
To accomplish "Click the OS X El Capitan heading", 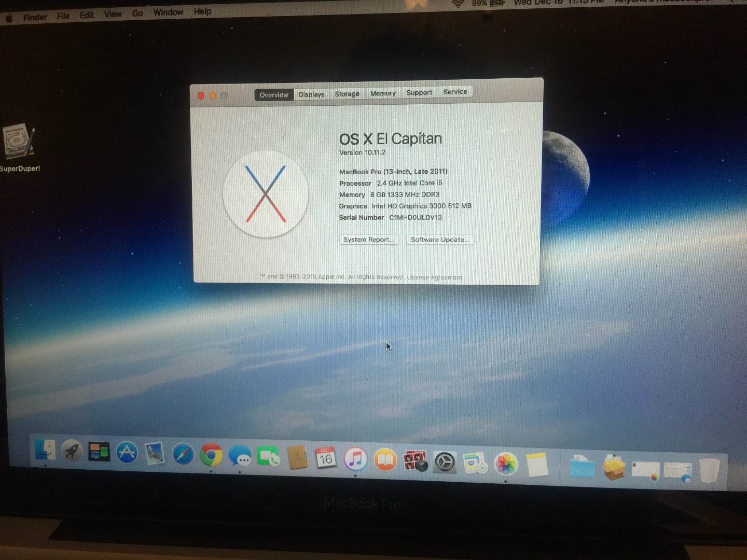I will 391,139.
